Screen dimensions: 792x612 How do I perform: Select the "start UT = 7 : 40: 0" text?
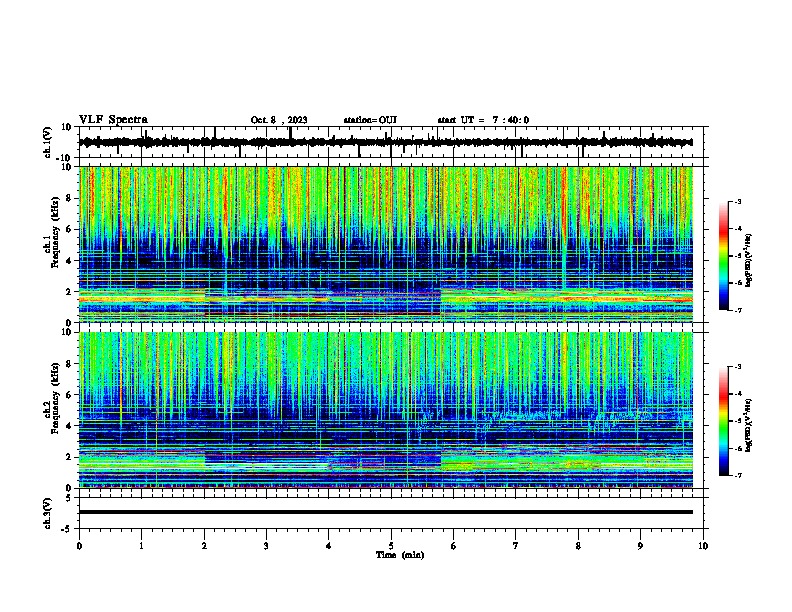[483, 120]
